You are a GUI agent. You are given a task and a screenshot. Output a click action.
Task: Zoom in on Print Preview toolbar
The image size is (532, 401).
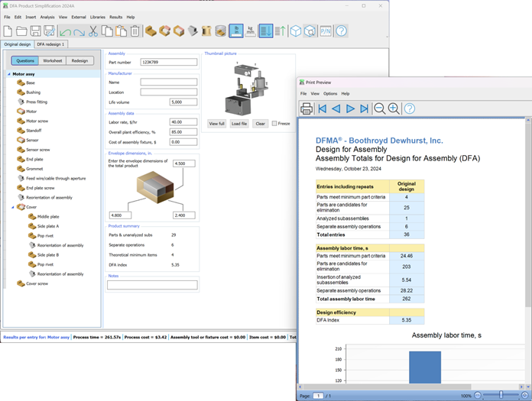pos(394,108)
